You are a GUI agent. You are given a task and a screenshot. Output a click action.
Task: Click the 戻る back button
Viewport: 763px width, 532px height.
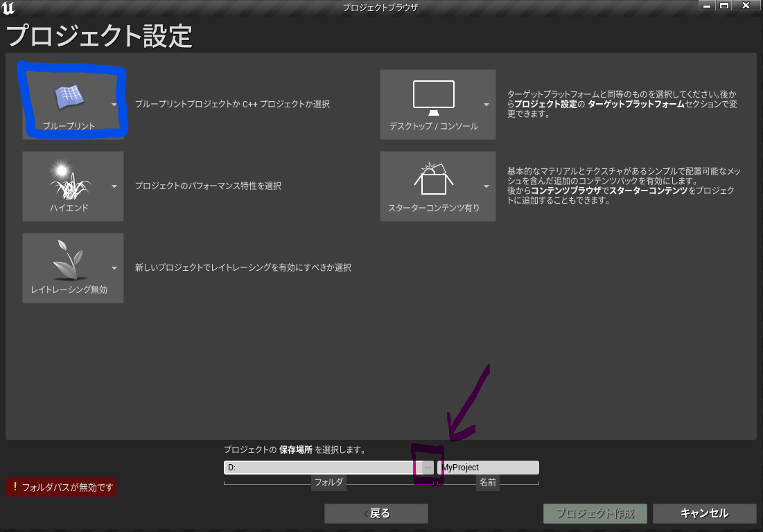click(376, 513)
